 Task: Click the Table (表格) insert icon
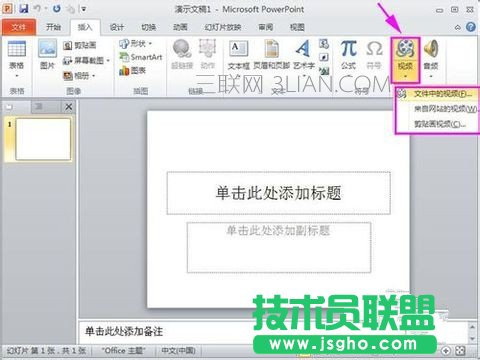17,49
